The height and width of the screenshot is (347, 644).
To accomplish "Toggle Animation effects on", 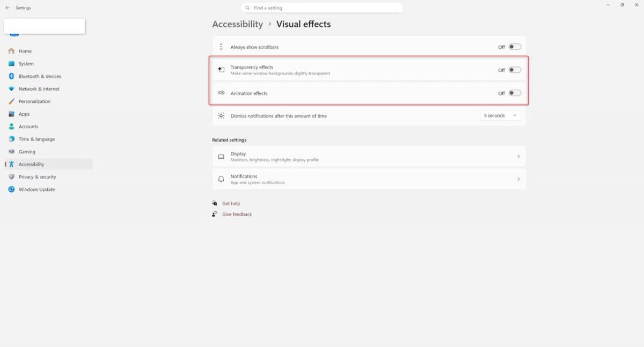I will coord(514,92).
